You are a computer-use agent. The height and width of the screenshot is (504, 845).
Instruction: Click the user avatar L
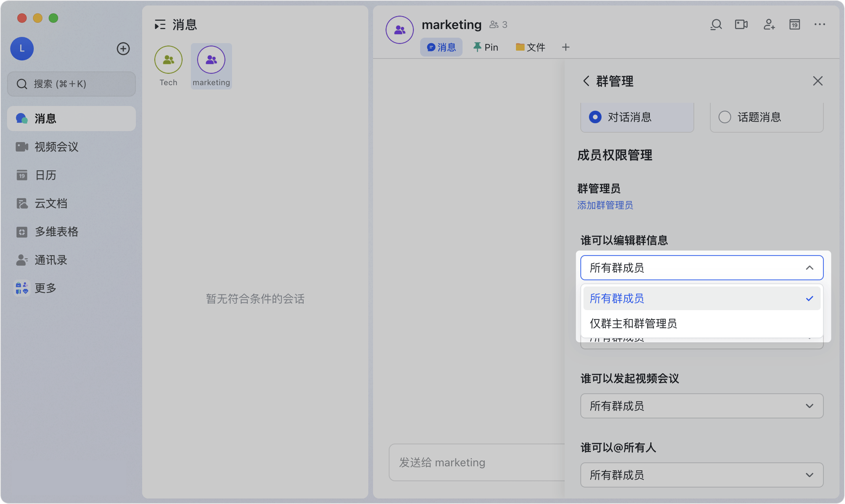click(x=22, y=49)
